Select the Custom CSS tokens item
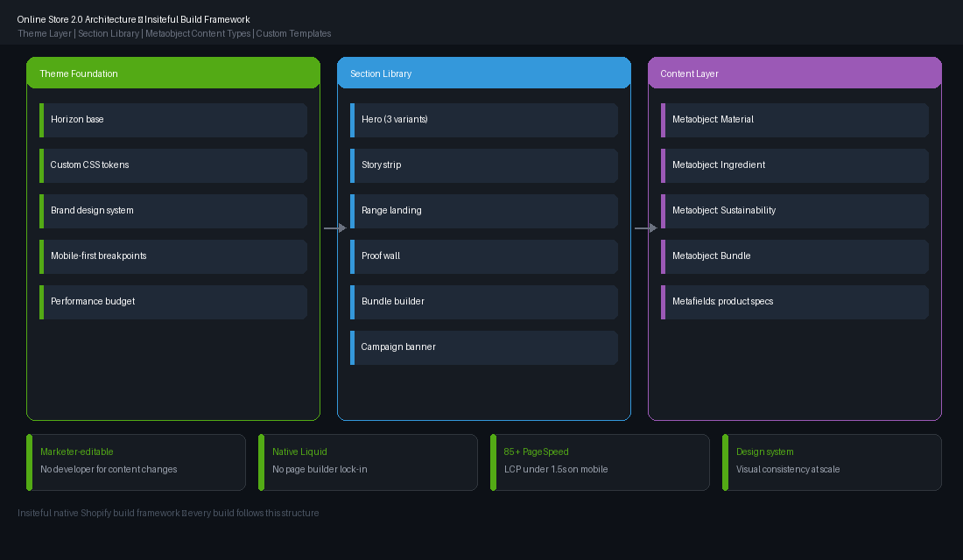963x560 pixels. point(173,165)
